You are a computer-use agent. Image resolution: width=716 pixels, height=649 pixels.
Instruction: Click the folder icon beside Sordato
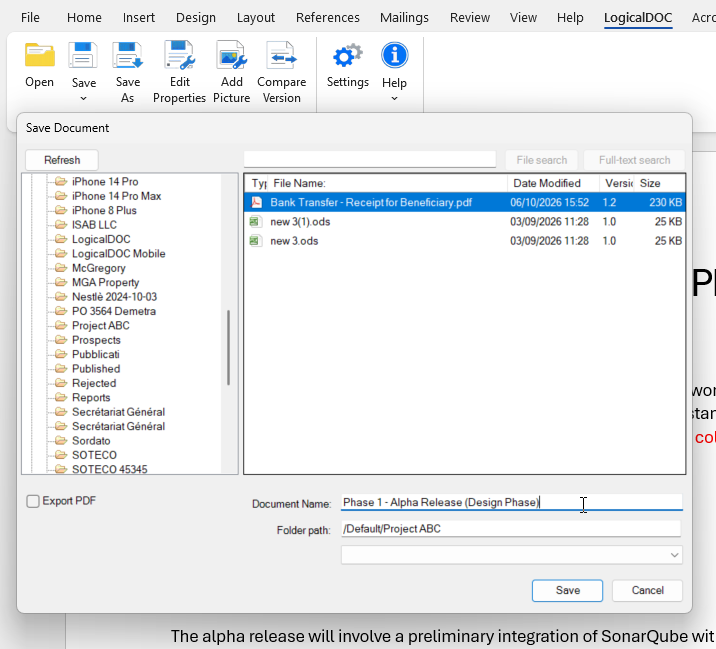pyautogui.click(x=61, y=440)
